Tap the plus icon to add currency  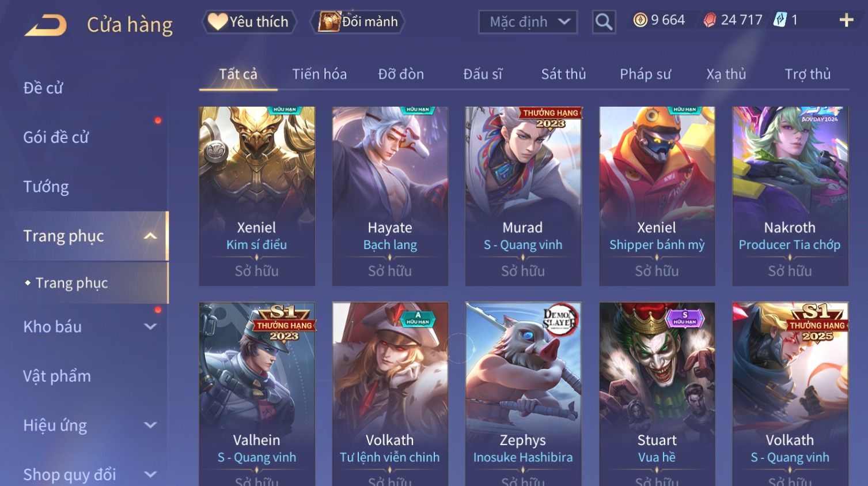coord(846,20)
